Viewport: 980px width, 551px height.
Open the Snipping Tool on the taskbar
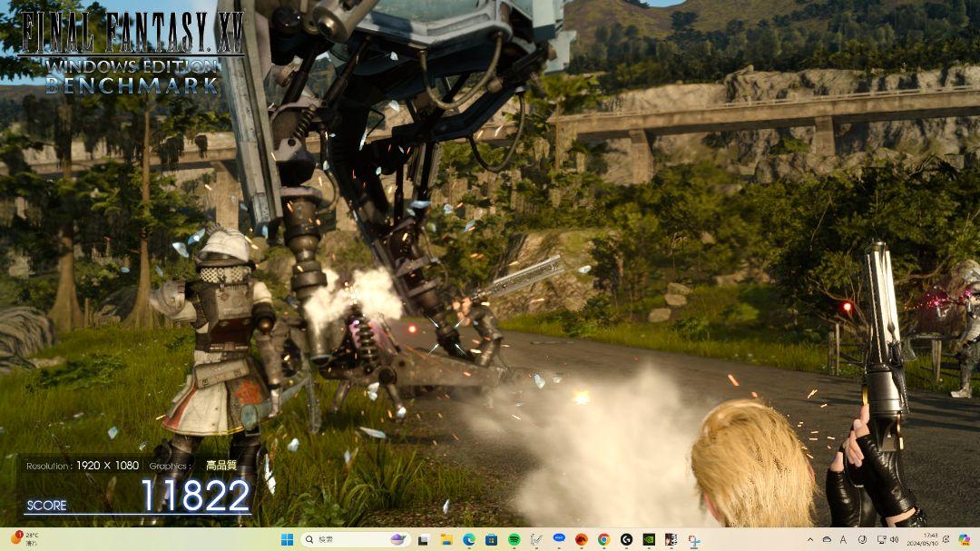(x=694, y=540)
